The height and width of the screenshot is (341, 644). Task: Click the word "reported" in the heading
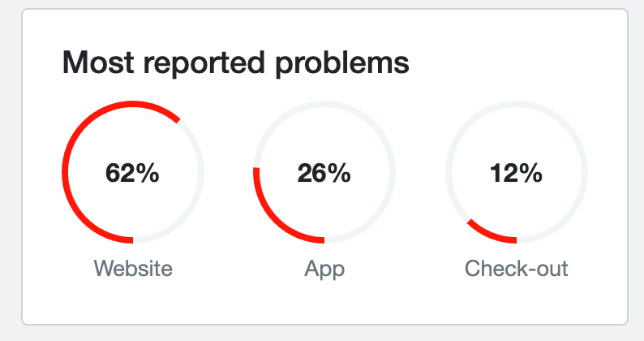tap(204, 64)
